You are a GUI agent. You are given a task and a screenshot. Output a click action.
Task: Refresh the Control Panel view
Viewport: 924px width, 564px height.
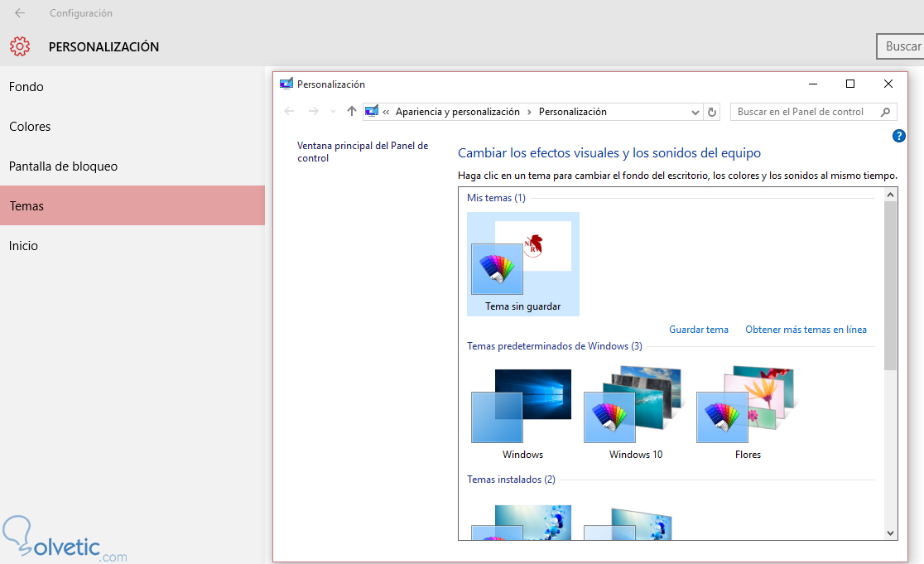click(x=712, y=112)
